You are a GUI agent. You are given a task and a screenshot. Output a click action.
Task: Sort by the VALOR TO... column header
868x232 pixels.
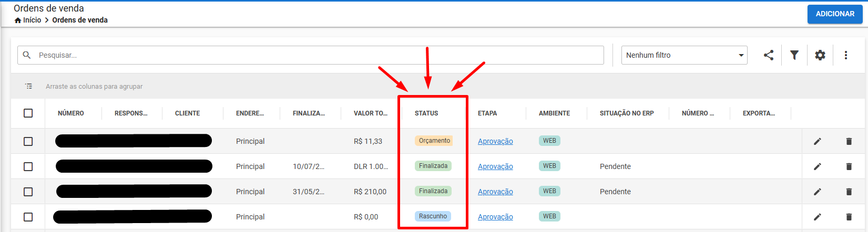[371, 113]
